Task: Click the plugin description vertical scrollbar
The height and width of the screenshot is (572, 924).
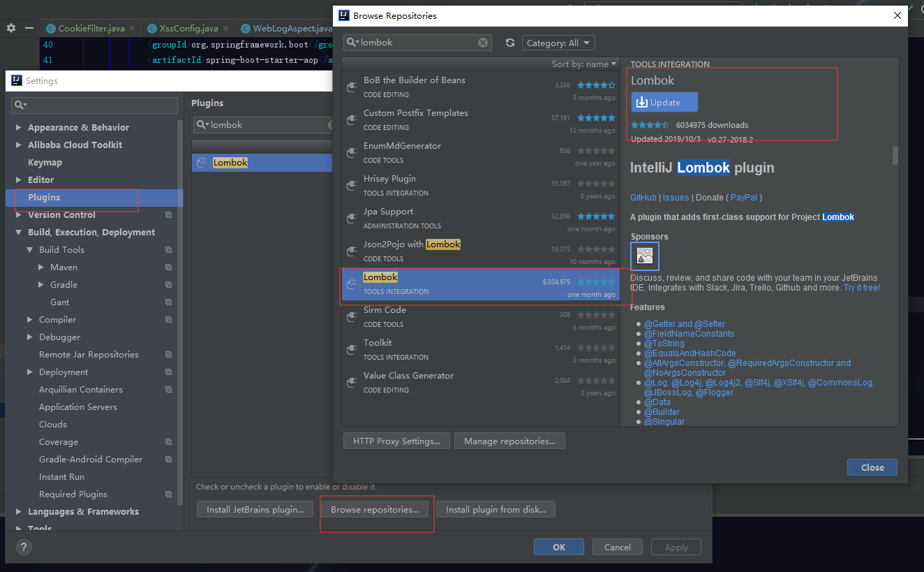Action: (895, 156)
